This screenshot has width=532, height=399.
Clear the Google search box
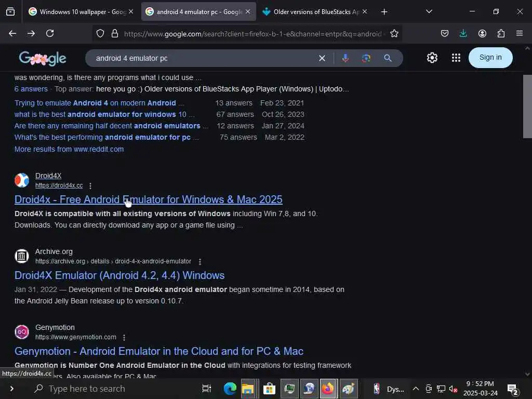coord(322,58)
